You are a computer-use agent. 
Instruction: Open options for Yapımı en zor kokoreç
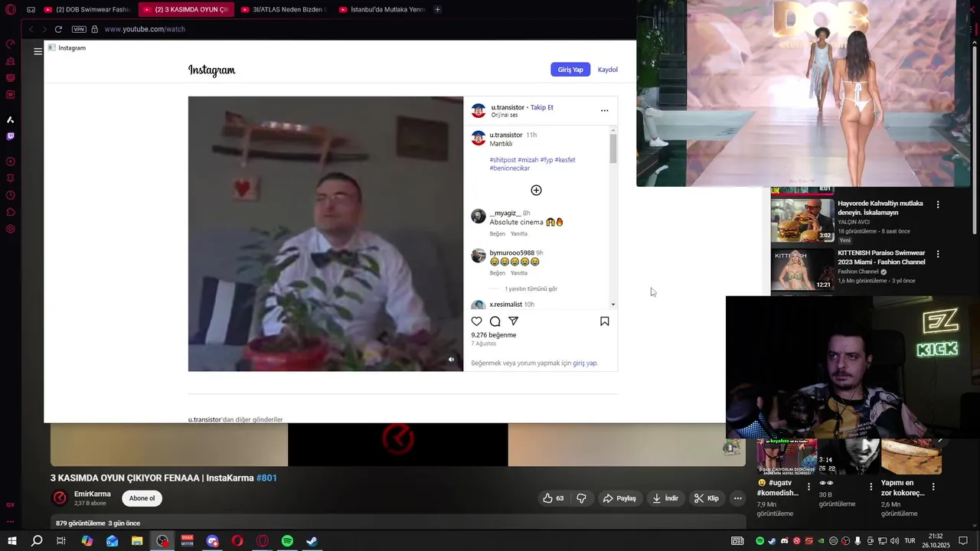point(933,487)
